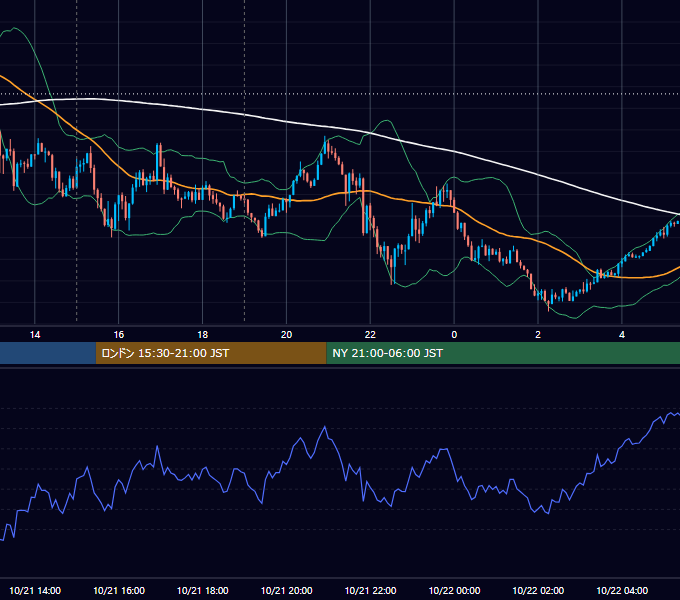Click the '4' hour label on price chart axis

(622, 335)
